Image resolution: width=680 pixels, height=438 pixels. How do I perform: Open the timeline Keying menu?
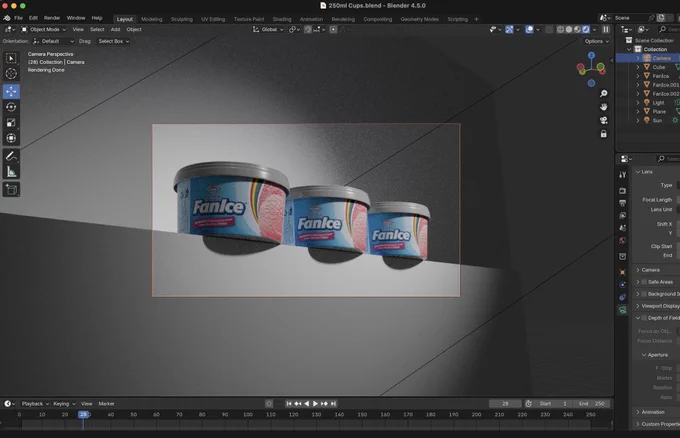(64, 404)
